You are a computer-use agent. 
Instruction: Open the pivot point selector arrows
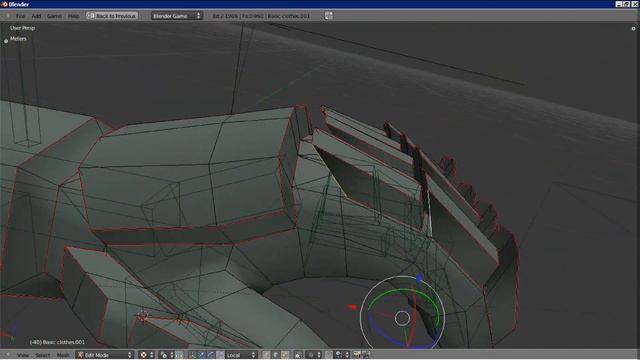172,355
